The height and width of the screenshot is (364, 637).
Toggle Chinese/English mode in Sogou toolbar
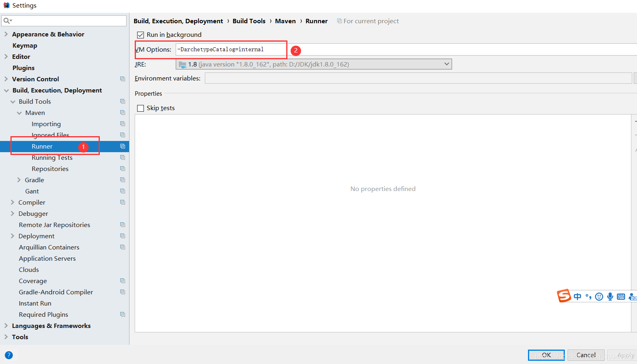(x=577, y=296)
